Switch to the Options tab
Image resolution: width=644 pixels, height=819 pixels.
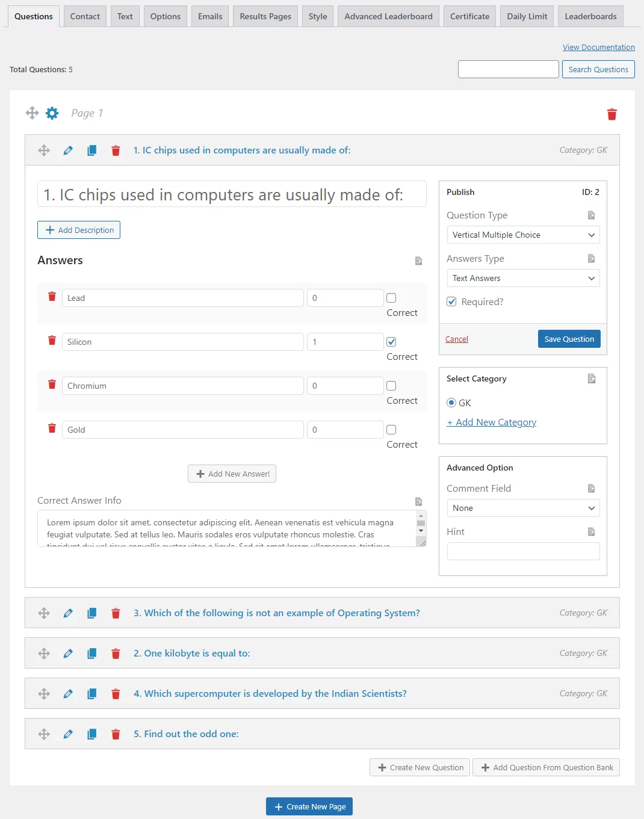[166, 16]
